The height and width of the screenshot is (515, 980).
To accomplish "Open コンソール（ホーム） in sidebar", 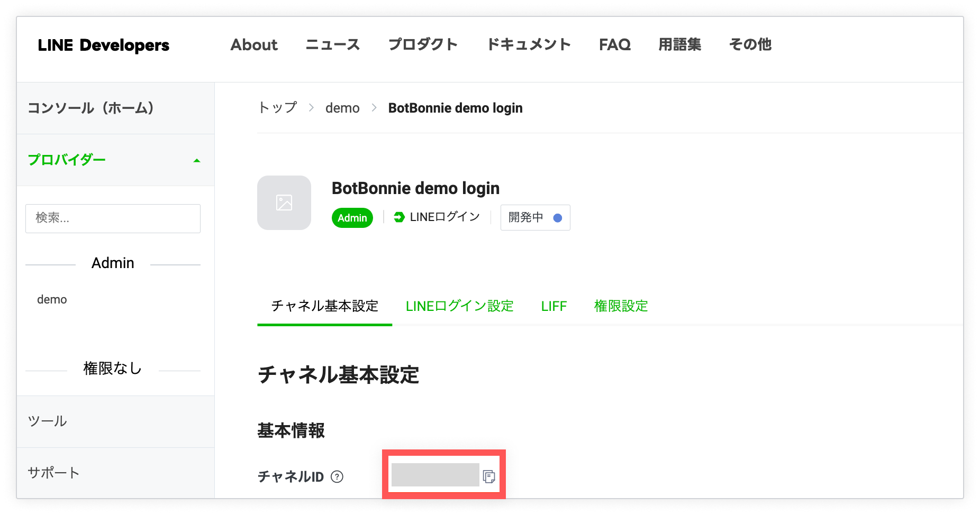I will point(115,108).
